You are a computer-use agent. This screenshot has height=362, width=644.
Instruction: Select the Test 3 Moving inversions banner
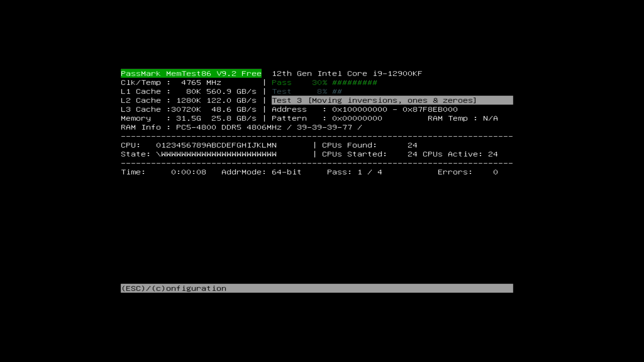coord(392,100)
